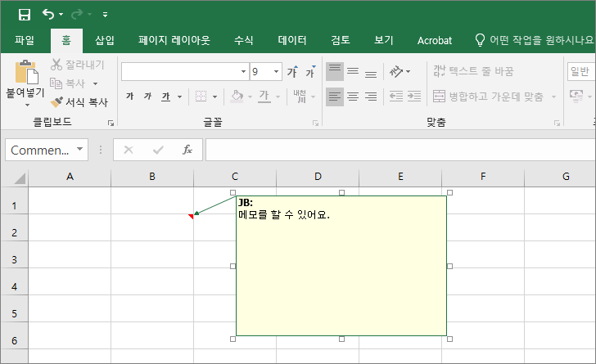Click the memo text 메모를 할 수 있어요.
596x364 pixels.
[284, 214]
